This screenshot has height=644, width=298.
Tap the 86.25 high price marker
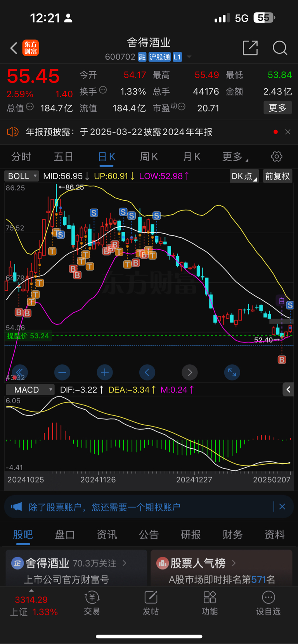coord(71,187)
